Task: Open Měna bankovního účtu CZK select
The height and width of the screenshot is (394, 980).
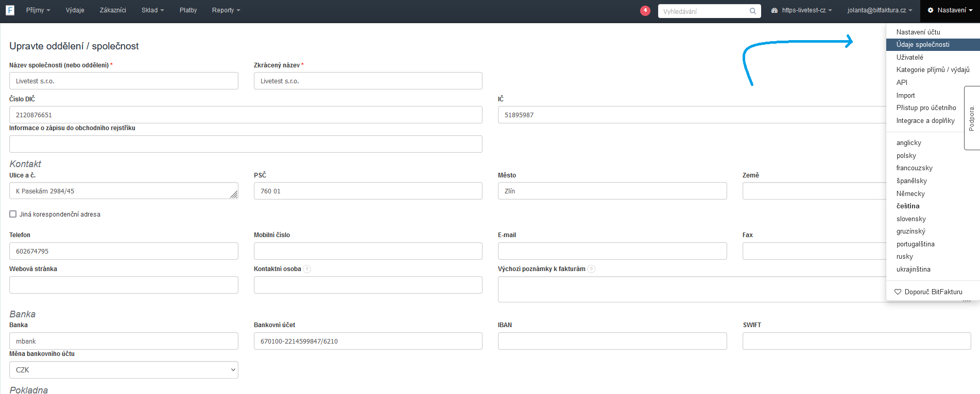Action: click(124, 370)
